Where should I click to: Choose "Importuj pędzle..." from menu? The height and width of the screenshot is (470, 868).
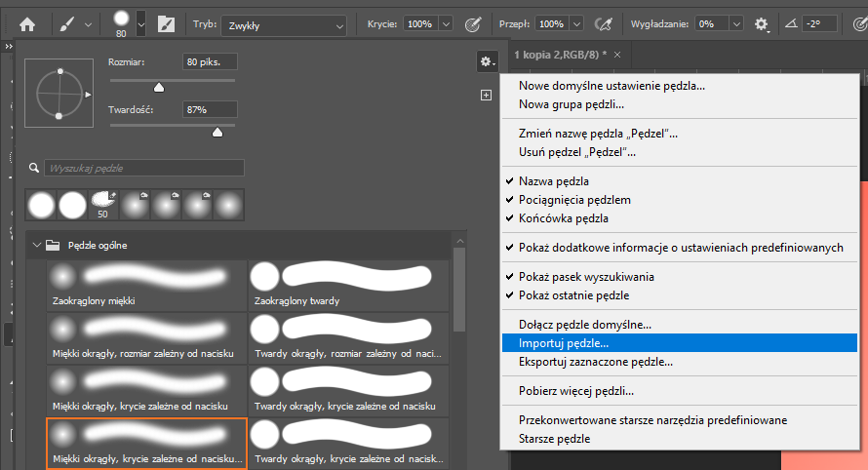(564, 343)
